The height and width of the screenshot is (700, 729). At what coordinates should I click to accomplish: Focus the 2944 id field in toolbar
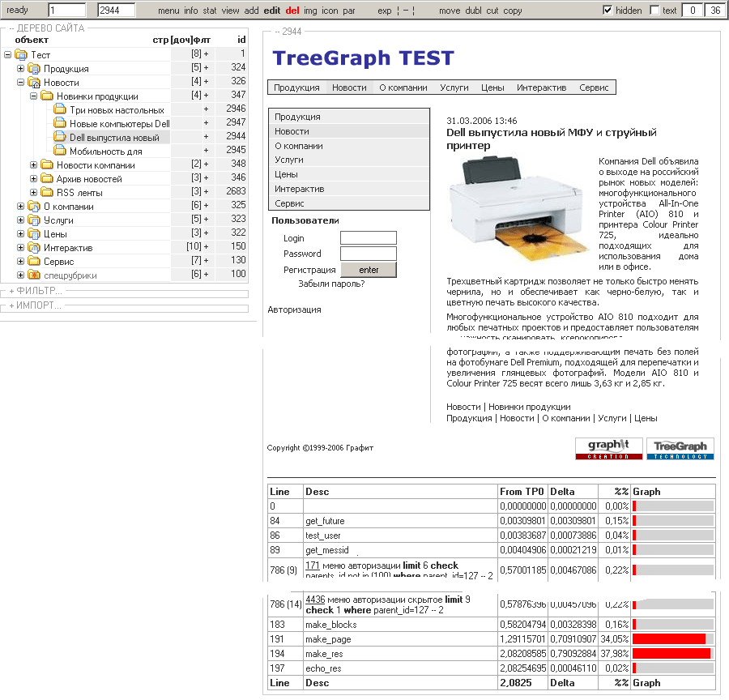(116, 11)
